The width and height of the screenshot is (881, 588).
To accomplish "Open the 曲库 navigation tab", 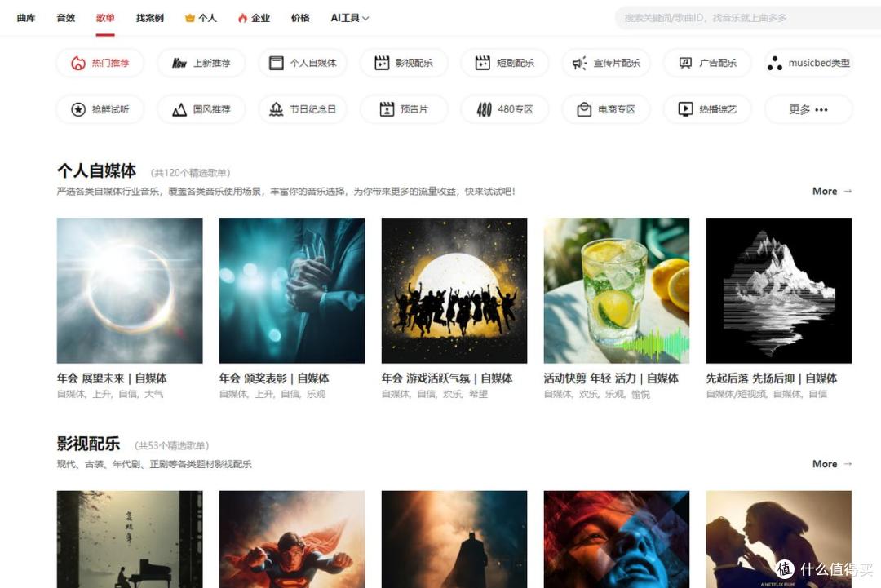I will [26, 18].
